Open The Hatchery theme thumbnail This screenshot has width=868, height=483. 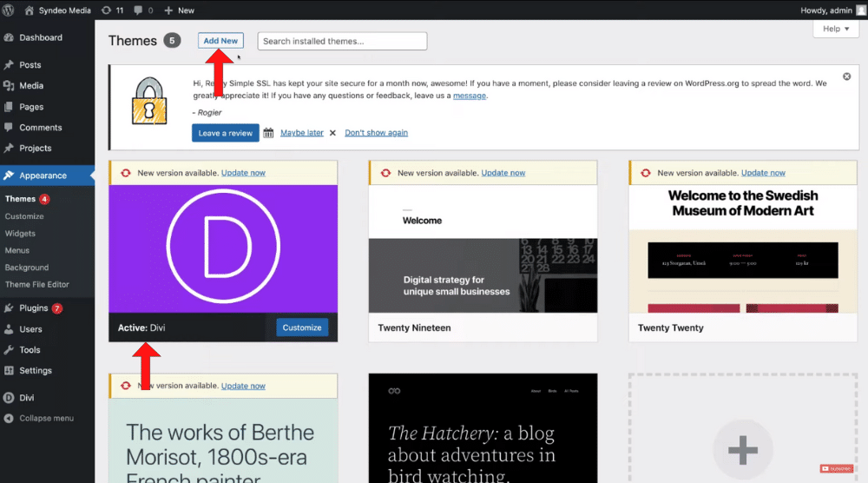pyautogui.click(x=483, y=428)
